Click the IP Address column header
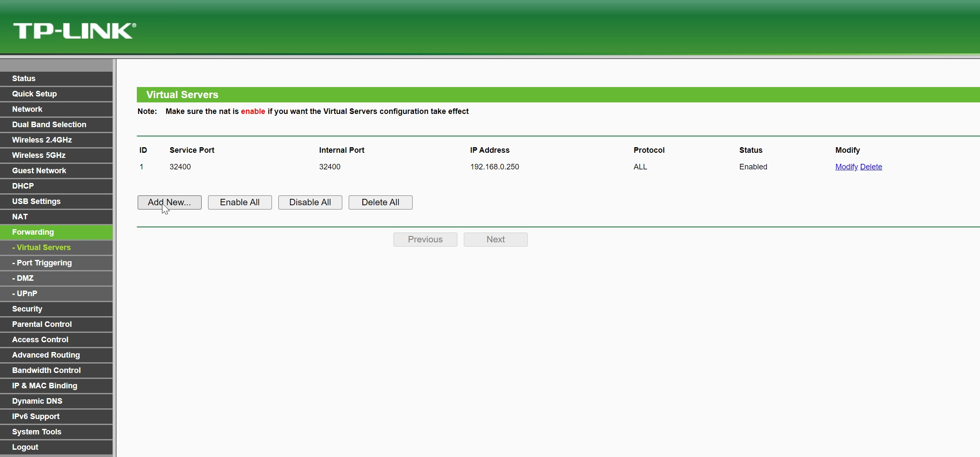The width and height of the screenshot is (980, 457). [x=489, y=150]
